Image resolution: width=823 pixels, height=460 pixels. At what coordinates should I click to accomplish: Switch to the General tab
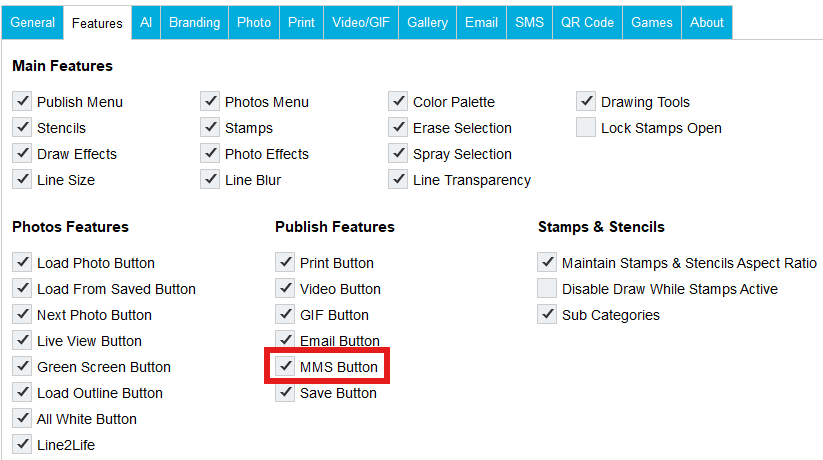click(33, 23)
